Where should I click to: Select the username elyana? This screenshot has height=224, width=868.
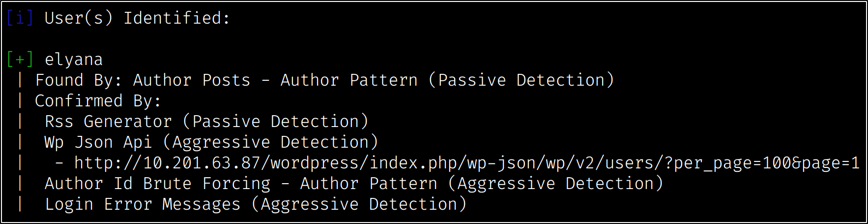(x=74, y=60)
